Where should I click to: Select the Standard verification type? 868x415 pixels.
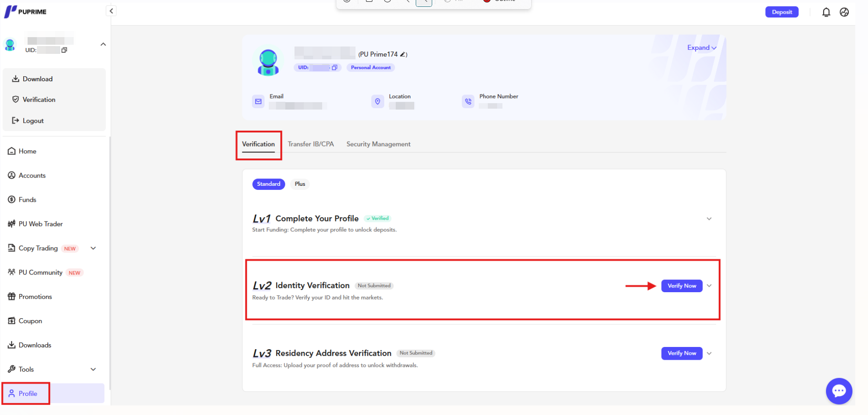269,184
